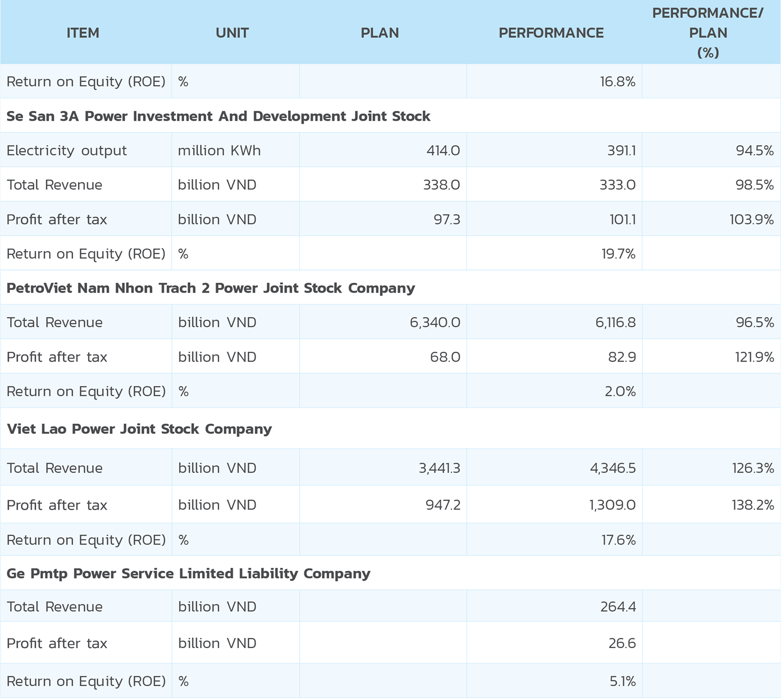The height and width of the screenshot is (700, 781).
Task: Click Total Revenue label under PetroViet Nam
Action: 54,322
